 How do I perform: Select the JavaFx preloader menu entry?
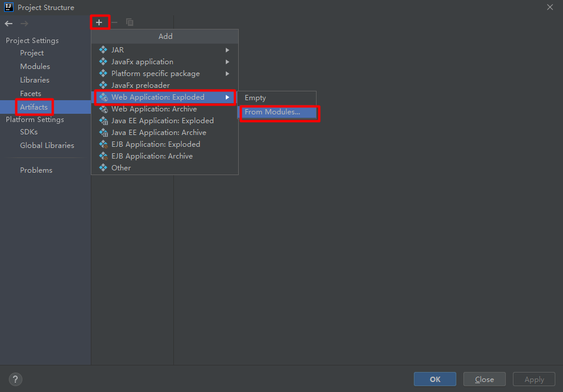(165, 85)
